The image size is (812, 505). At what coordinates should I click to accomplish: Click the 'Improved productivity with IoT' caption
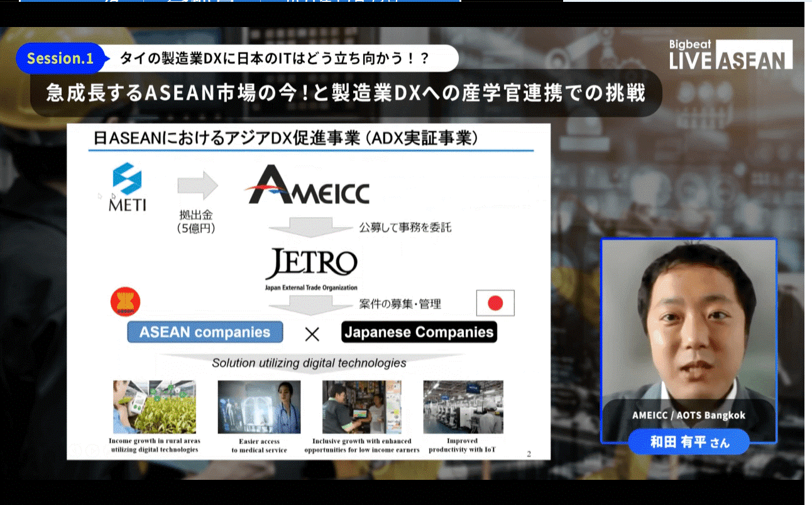(463, 445)
